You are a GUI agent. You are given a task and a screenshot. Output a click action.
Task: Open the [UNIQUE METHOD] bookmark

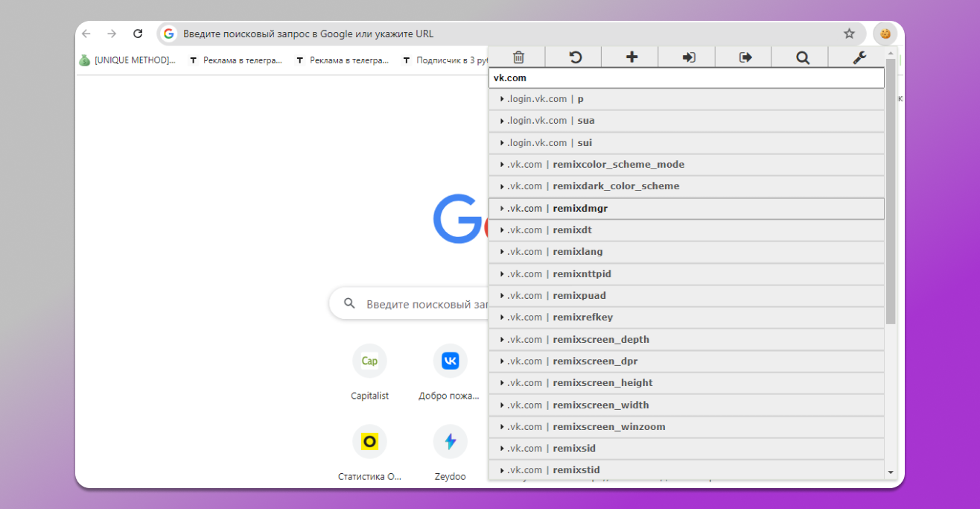(x=128, y=60)
